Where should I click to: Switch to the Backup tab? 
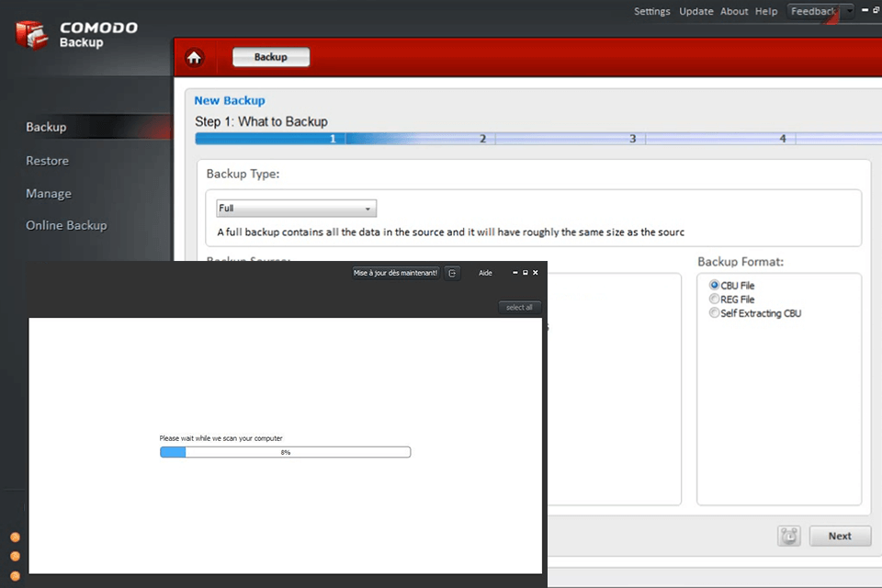coord(270,57)
